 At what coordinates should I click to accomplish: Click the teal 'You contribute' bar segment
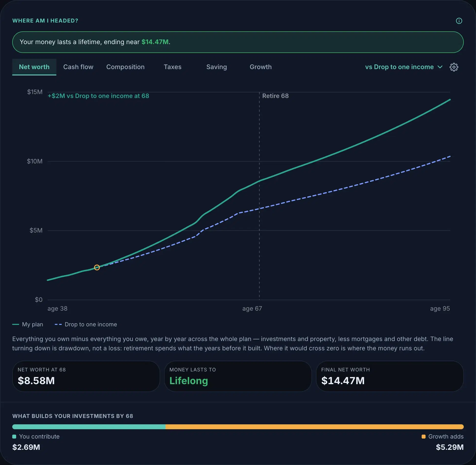[x=89, y=427]
